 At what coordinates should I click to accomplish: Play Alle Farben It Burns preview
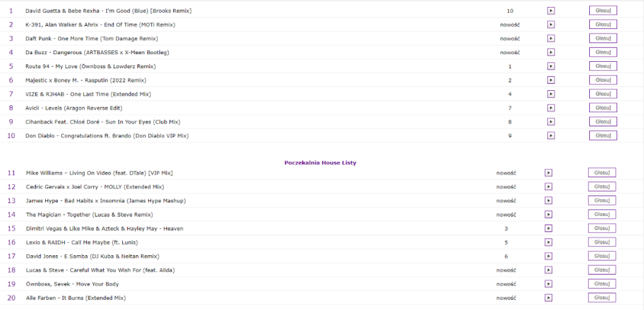pos(548,298)
